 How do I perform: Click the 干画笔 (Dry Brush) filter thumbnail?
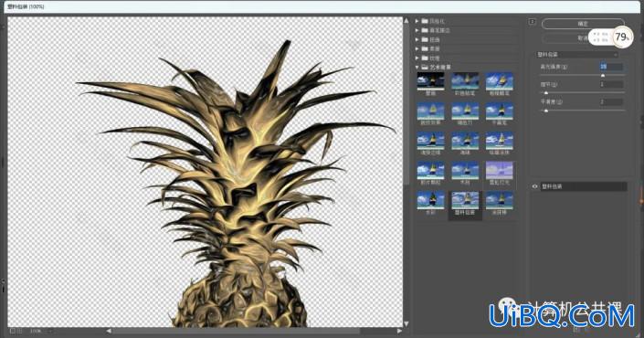click(x=499, y=111)
